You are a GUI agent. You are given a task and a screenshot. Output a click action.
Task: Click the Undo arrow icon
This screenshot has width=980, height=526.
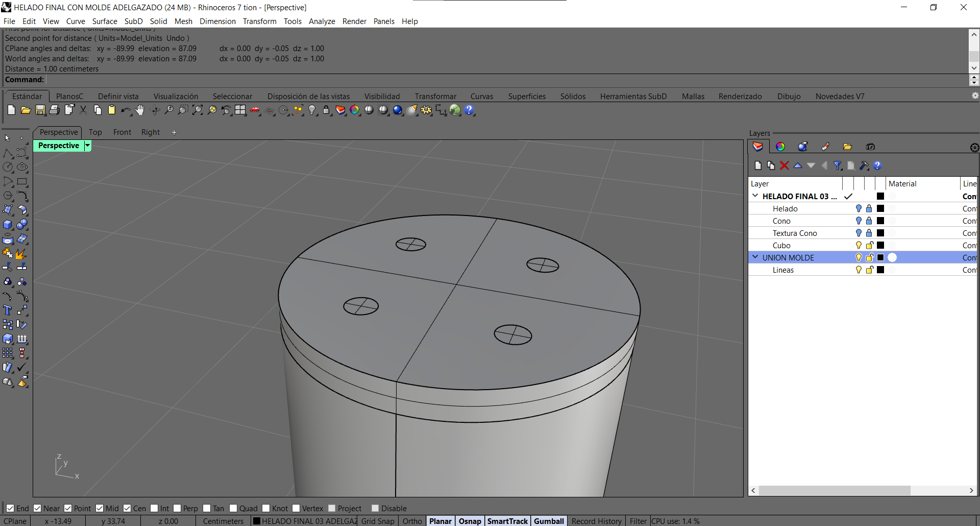tap(126, 110)
